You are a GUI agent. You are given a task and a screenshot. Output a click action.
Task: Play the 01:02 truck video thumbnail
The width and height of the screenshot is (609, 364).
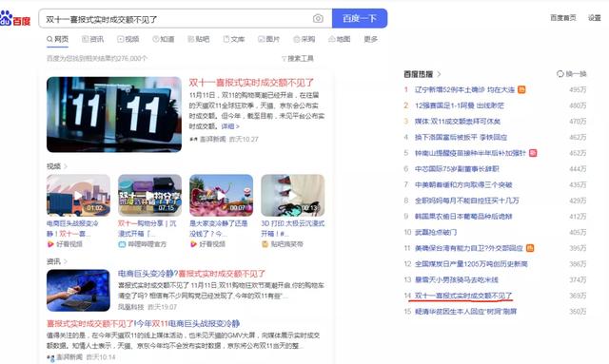tap(78, 195)
